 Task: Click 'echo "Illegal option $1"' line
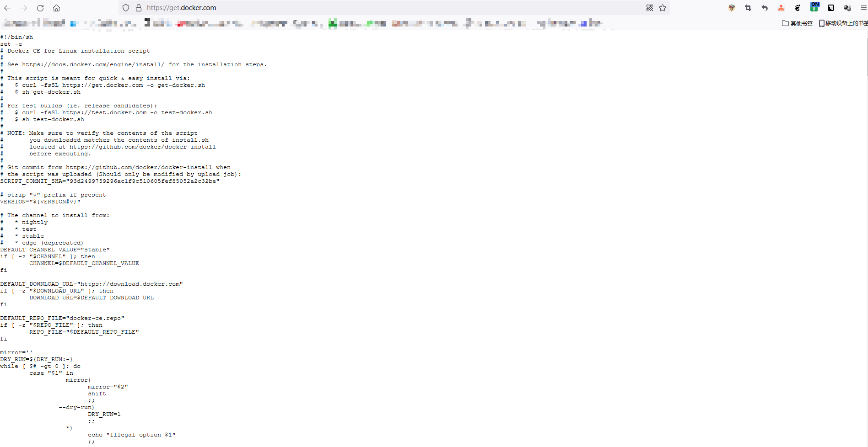132,435
